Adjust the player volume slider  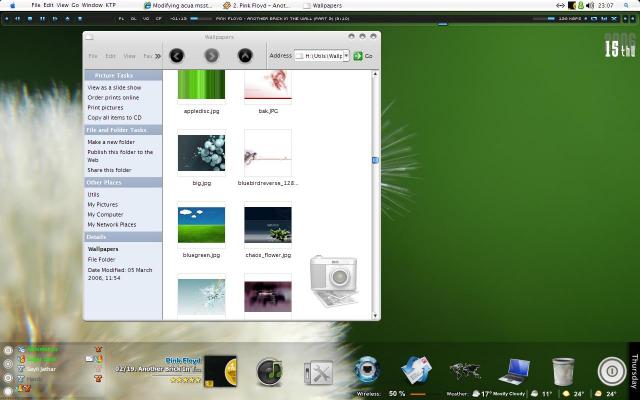(544, 18)
